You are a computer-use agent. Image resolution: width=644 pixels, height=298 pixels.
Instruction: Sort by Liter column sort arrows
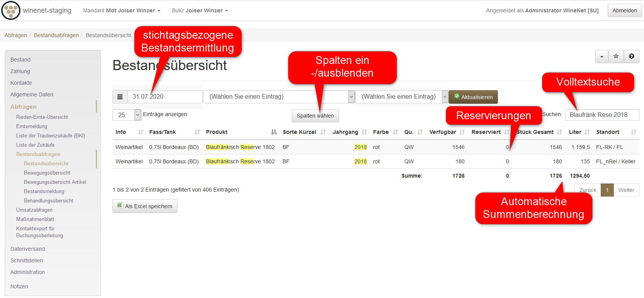tap(587, 132)
